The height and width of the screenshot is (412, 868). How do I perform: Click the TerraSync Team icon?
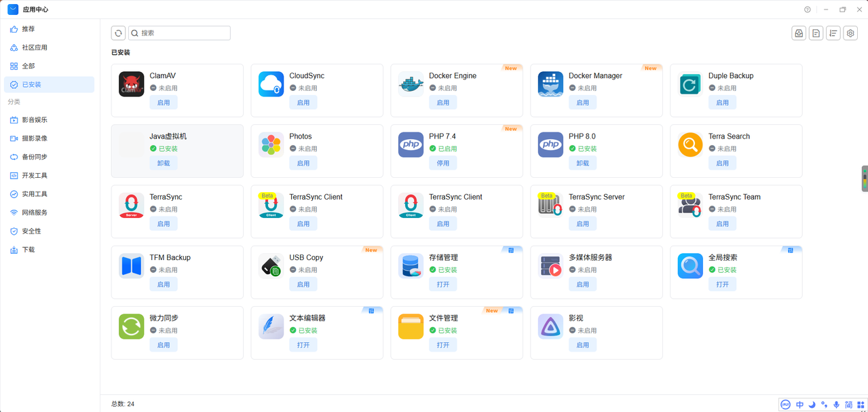[690, 205]
